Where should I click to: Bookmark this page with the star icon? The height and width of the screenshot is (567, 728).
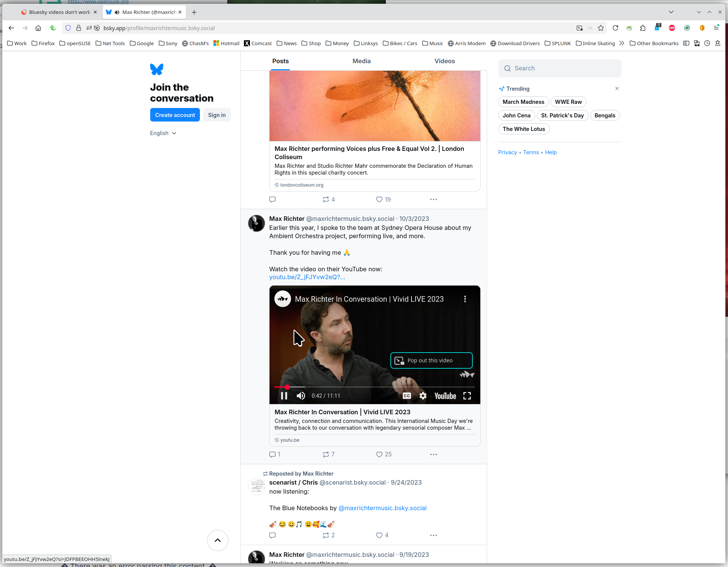(x=601, y=28)
